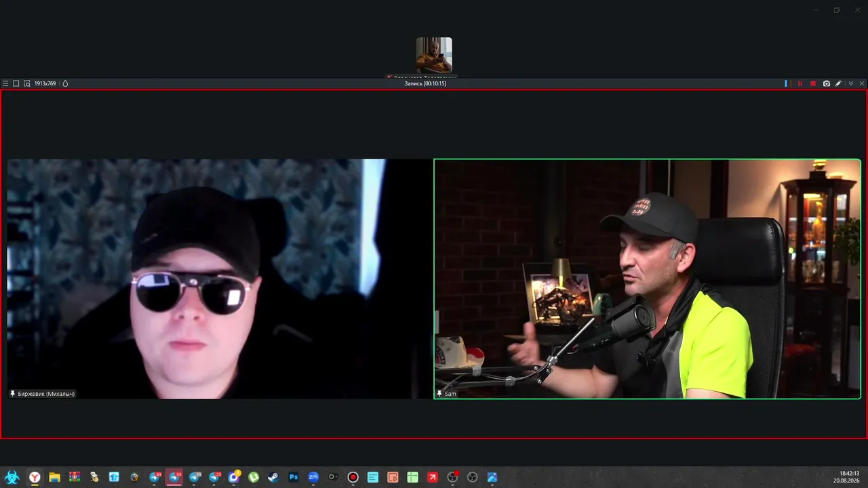Select the rectangle capture area icon

pyautogui.click(x=16, y=83)
